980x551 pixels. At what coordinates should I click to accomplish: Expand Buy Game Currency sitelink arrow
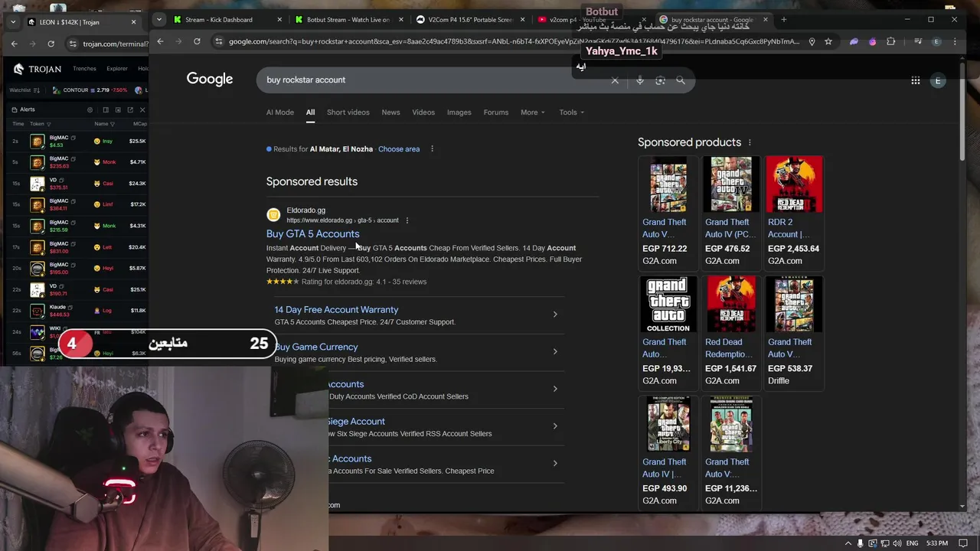555,352
